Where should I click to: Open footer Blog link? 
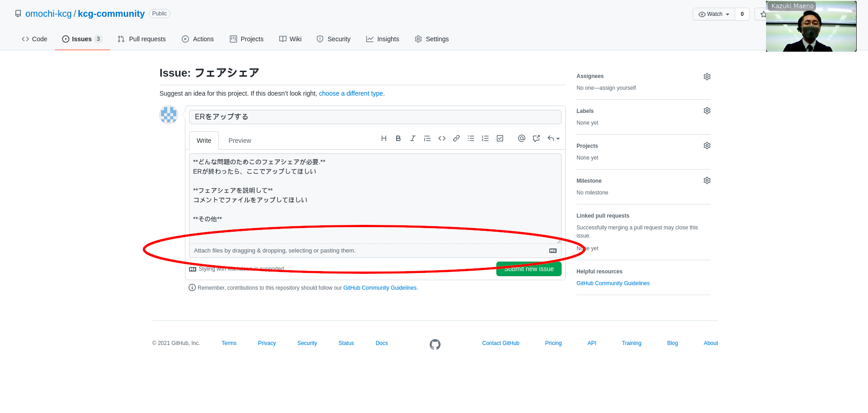tap(673, 343)
